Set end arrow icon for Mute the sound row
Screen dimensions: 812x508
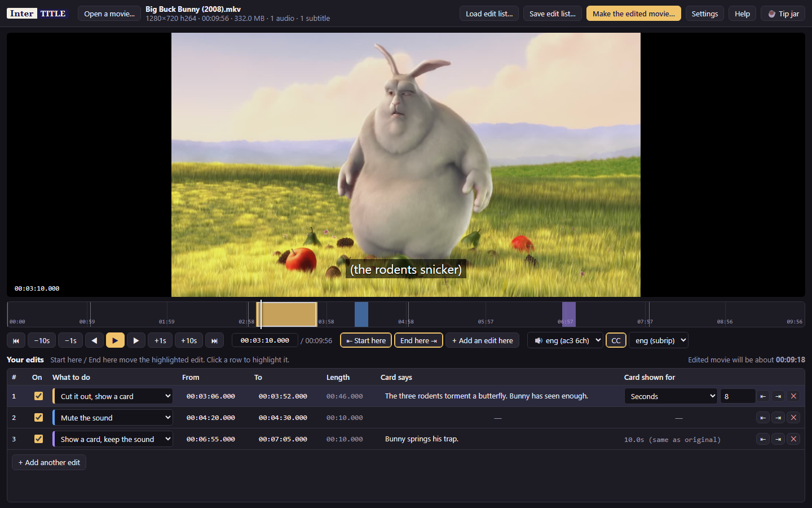tap(778, 418)
